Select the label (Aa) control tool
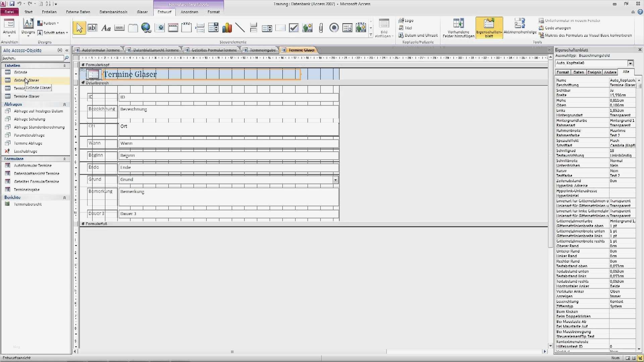The height and width of the screenshot is (362, 644). click(106, 28)
